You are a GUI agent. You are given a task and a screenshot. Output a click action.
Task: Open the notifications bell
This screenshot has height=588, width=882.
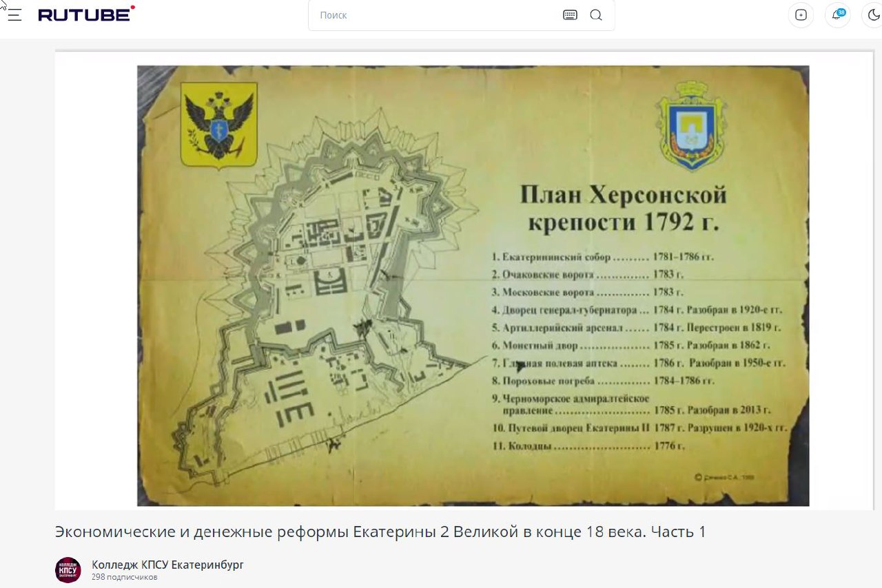pyautogui.click(x=837, y=16)
